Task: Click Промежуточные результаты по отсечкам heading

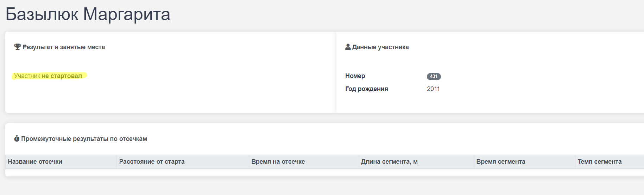Action: tap(84, 139)
